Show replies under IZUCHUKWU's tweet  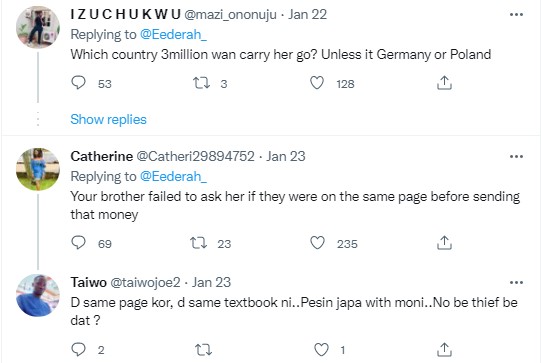(x=108, y=119)
